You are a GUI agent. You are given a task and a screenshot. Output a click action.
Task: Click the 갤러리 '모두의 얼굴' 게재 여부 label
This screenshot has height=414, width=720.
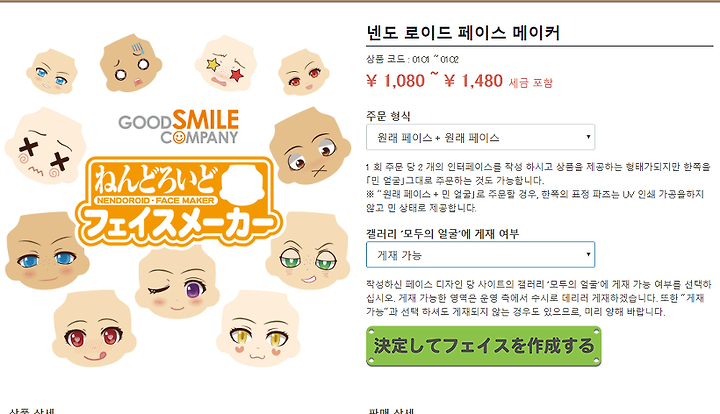(442, 234)
